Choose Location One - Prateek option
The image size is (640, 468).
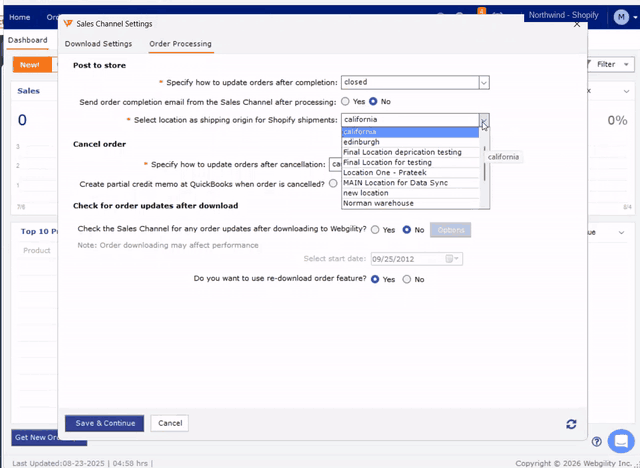[410, 173]
